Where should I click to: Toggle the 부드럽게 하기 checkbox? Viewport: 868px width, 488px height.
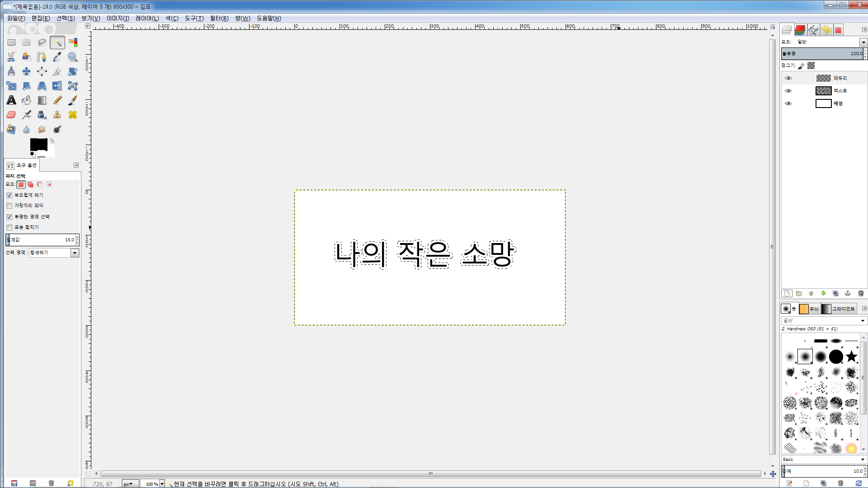9,195
